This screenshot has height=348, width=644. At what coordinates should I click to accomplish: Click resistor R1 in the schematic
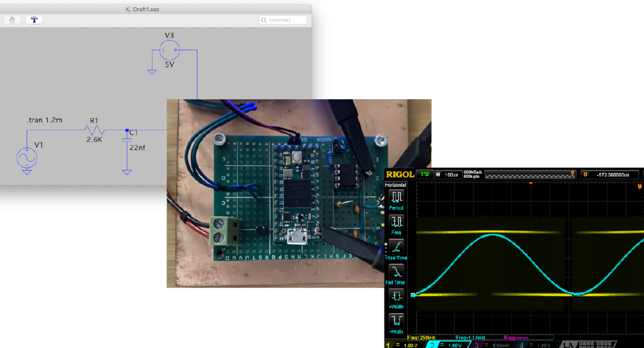[x=95, y=130]
